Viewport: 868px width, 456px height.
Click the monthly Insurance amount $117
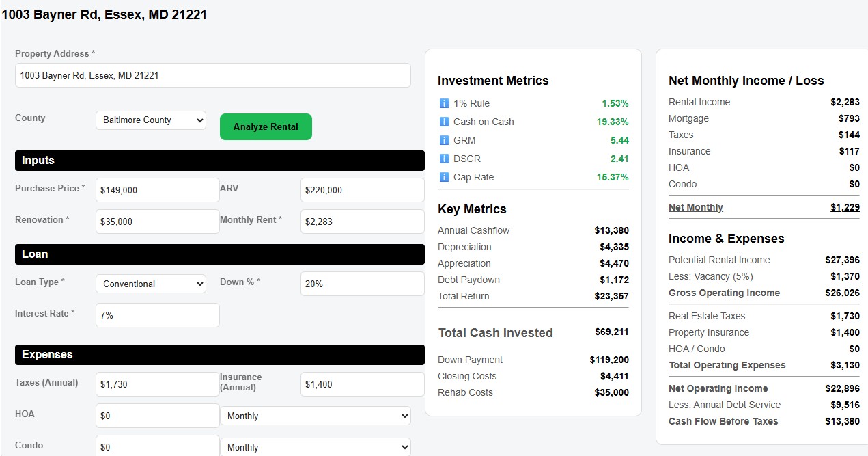[849, 151]
